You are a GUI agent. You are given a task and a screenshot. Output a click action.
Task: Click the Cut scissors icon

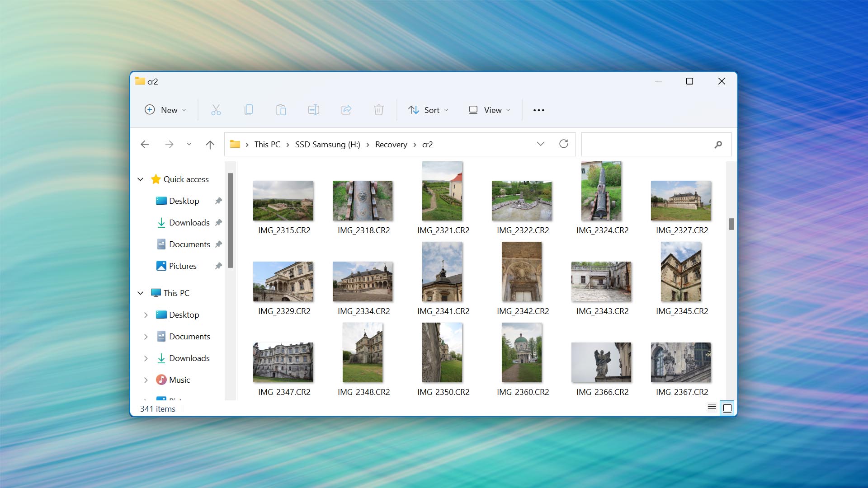[x=216, y=110]
